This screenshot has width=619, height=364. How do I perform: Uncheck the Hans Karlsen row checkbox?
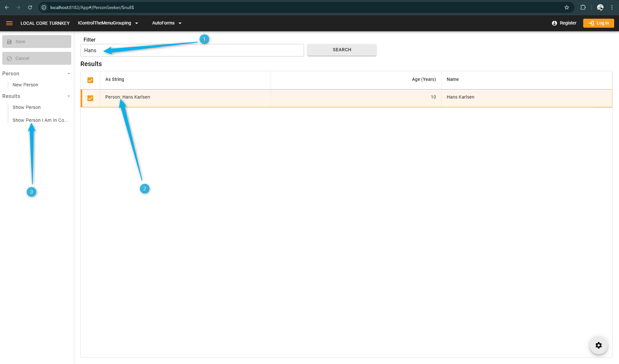(x=90, y=98)
